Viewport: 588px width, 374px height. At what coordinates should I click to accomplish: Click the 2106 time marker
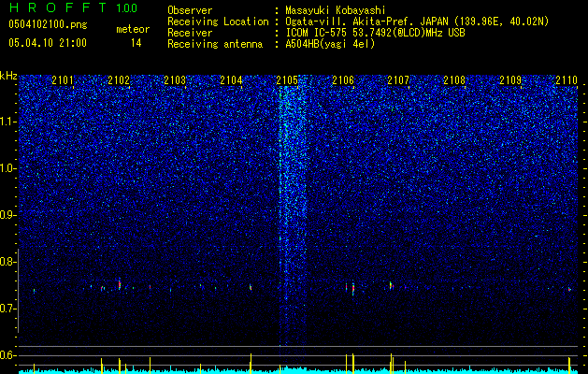[343, 79]
